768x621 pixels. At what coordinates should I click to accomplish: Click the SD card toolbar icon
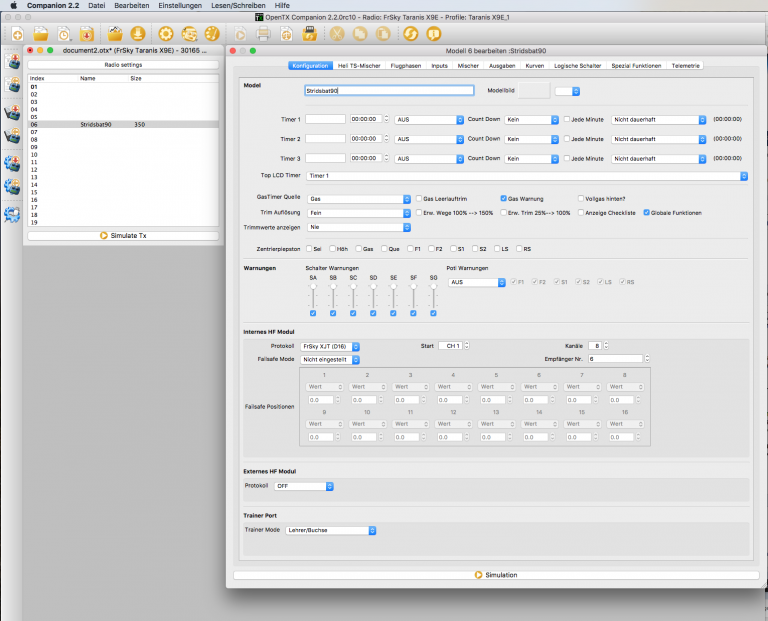(310, 34)
